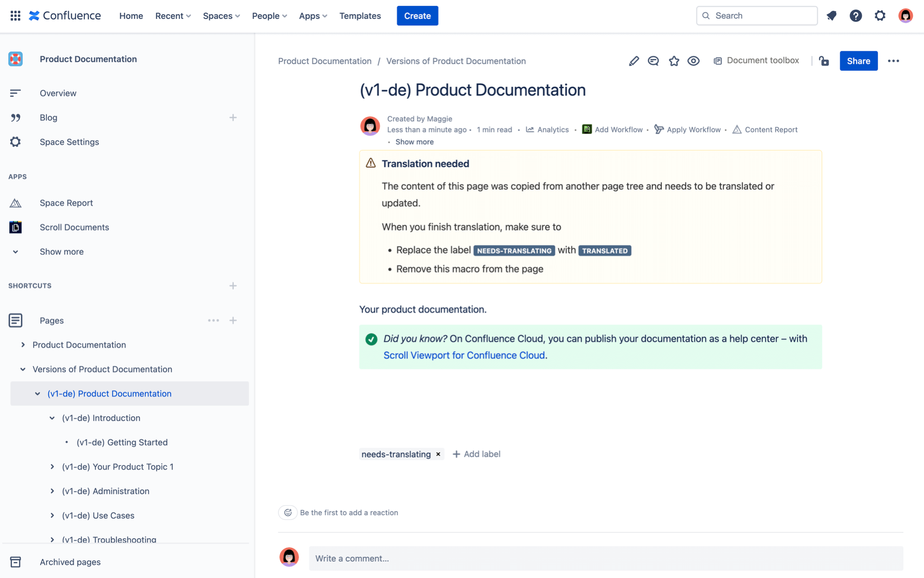Open Pages more options ellipsis
This screenshot has width=924, height=578.
[x=213, y=321]
